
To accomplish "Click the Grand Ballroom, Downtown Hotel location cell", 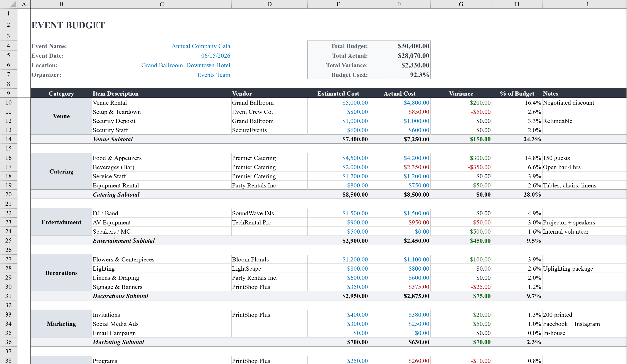I will click(x=186, y=65).
